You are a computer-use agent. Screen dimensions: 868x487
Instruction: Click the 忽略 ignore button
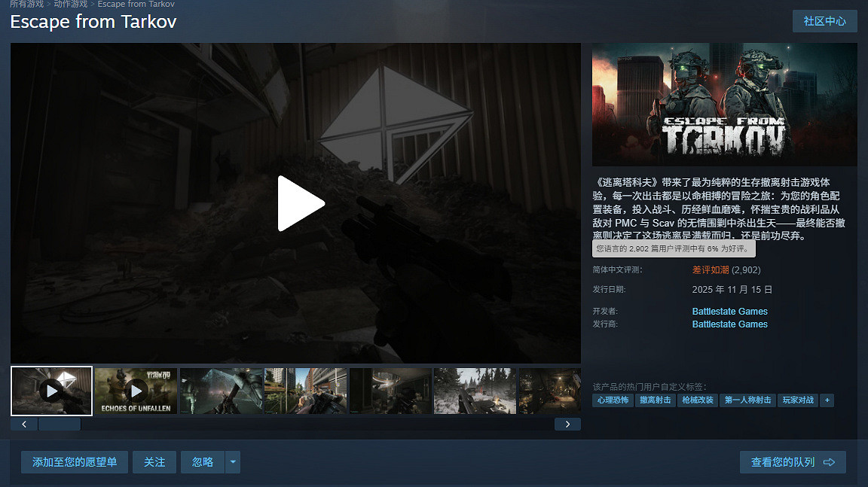pos(202,462)
